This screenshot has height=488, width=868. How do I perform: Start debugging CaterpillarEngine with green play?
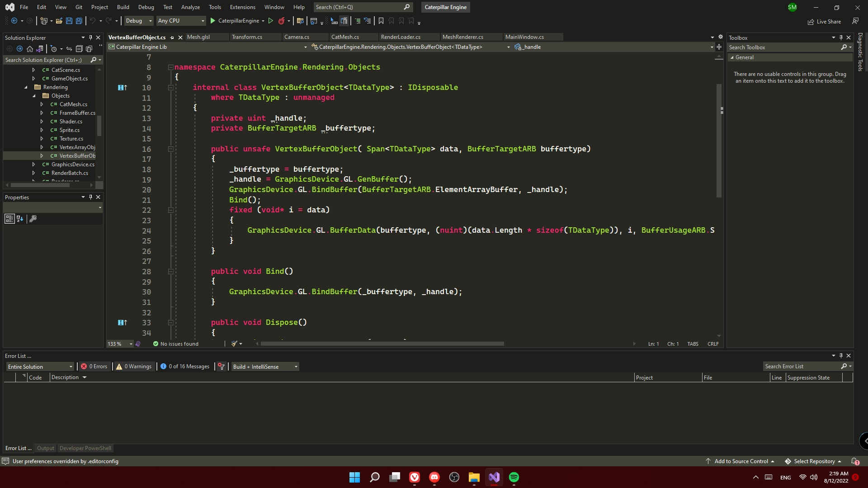click(x=213, y=21)
